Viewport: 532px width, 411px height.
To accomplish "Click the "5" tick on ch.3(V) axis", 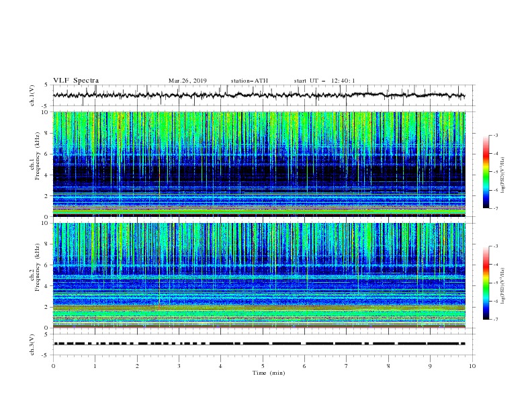I will (x=47, y=334).
